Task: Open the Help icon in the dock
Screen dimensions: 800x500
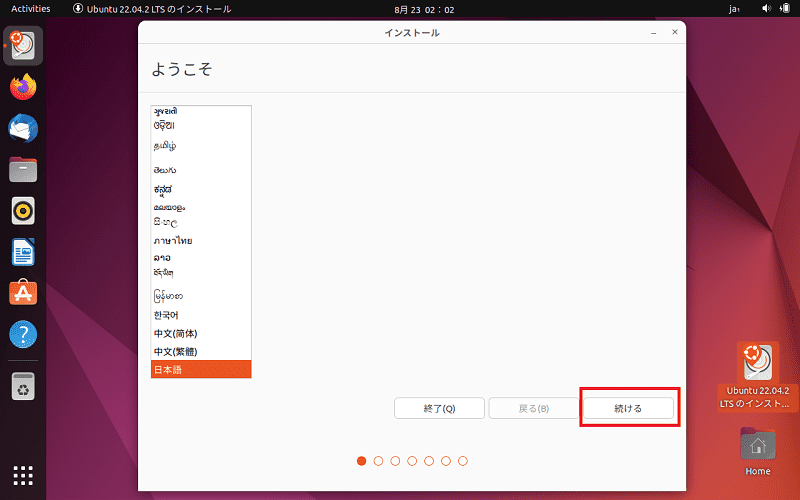Action: tap(23, 334)
